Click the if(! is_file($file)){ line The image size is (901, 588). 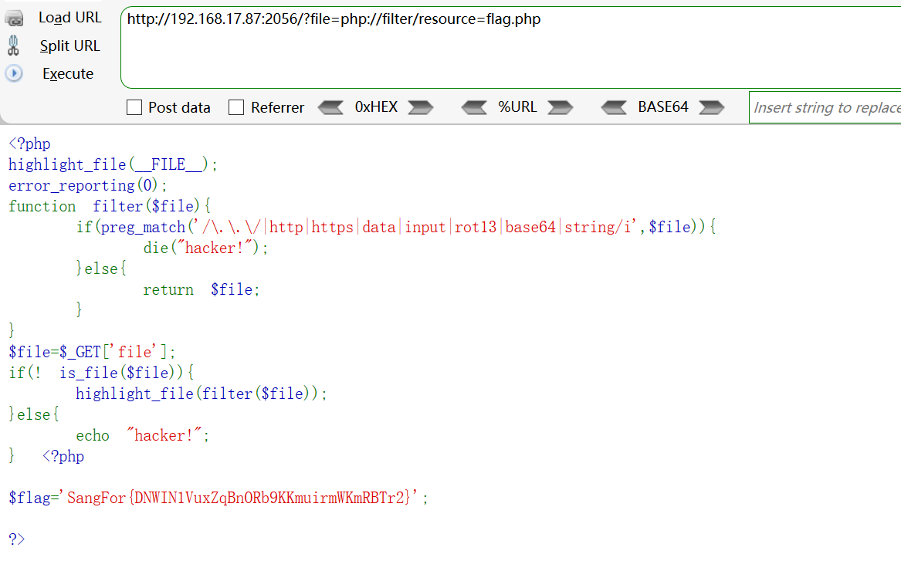pyautogui.click(x=101, y=373)
